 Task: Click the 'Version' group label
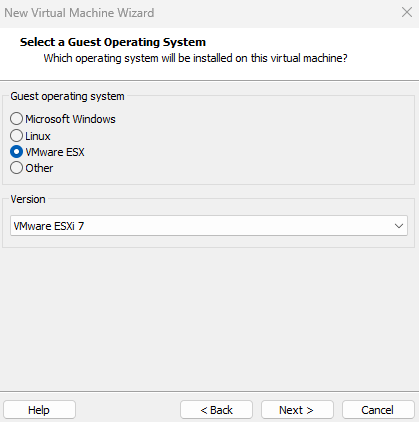28,199
